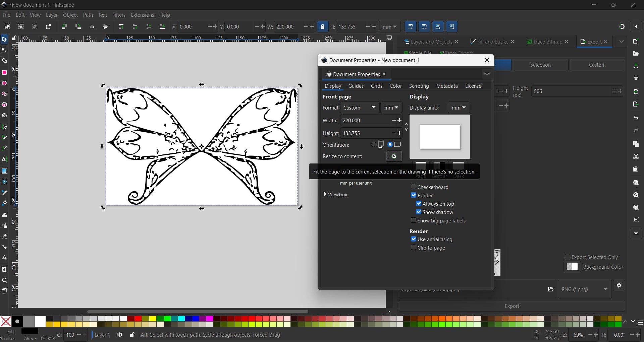
Task: Click Select all objects icon
Action: [7, 27]
